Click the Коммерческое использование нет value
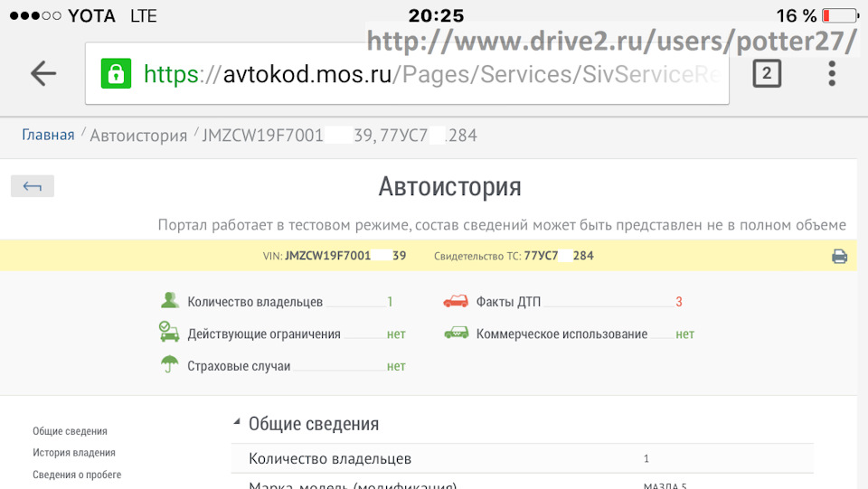Screen dimensions: 868x489 click(684, 334)
